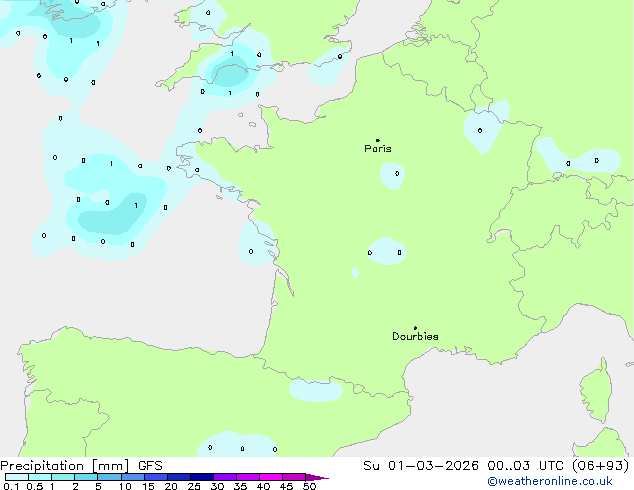
Task: Click the Dourbies location dot marker
Action: tap(415, 328)
